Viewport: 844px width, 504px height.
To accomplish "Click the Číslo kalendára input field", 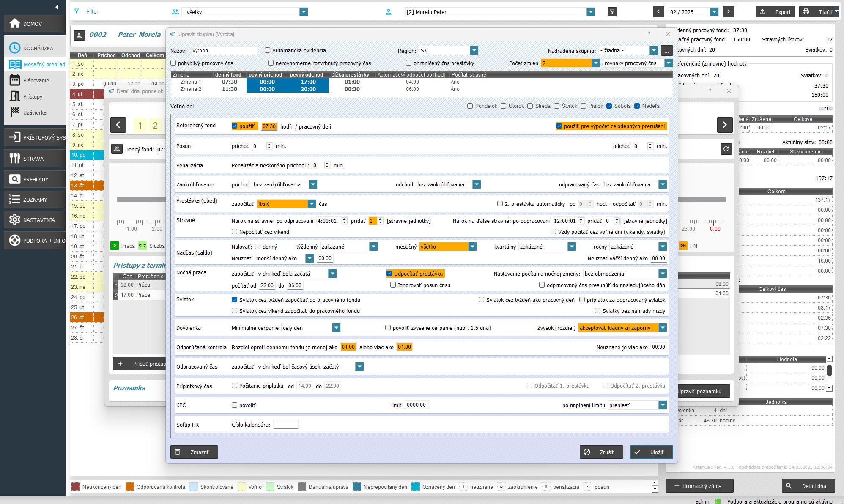I will point(285,425).
